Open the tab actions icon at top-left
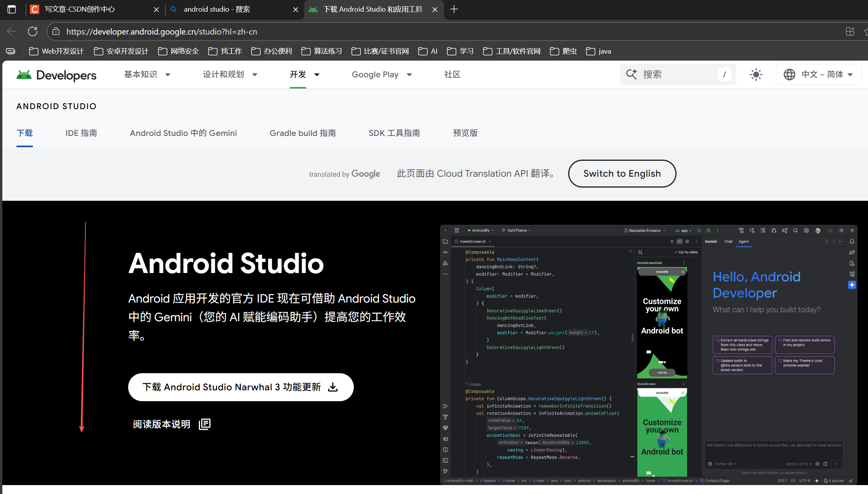This screenshot has width=868, height=494. 12,9
